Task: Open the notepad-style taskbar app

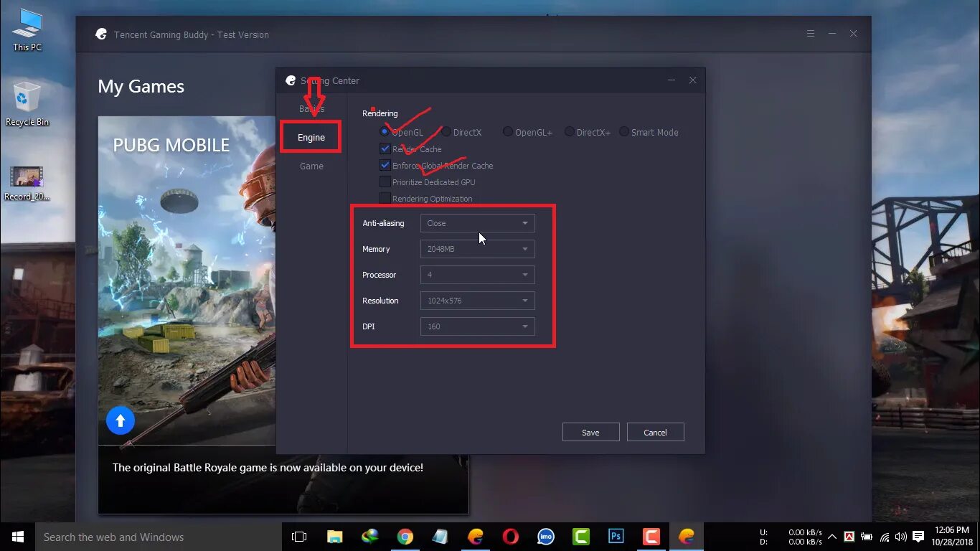Action: click(x=440, y=537)
